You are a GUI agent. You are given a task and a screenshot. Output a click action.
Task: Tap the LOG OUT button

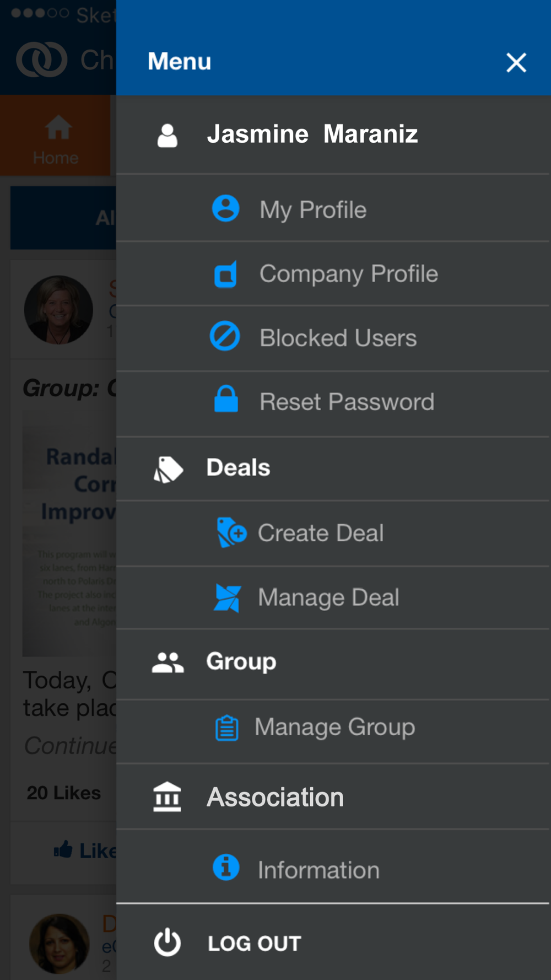[x=254, y=943]
